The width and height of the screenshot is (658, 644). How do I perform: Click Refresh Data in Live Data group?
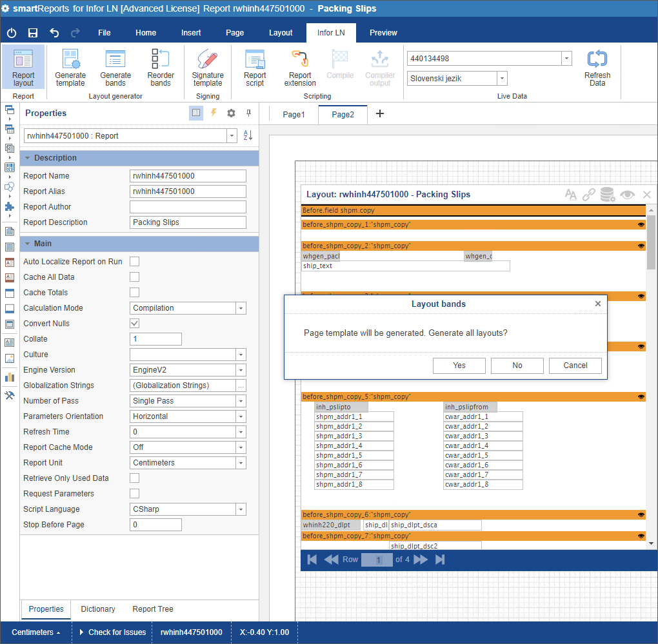(x=597, y=67)
